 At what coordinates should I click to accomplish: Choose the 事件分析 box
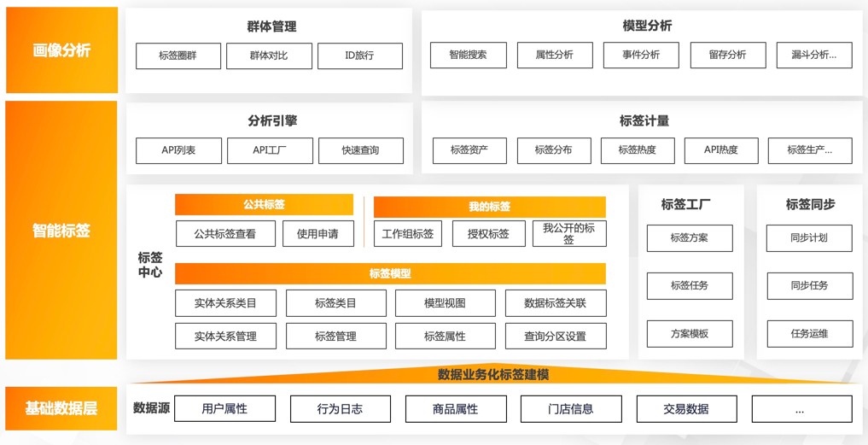(641, 55)
